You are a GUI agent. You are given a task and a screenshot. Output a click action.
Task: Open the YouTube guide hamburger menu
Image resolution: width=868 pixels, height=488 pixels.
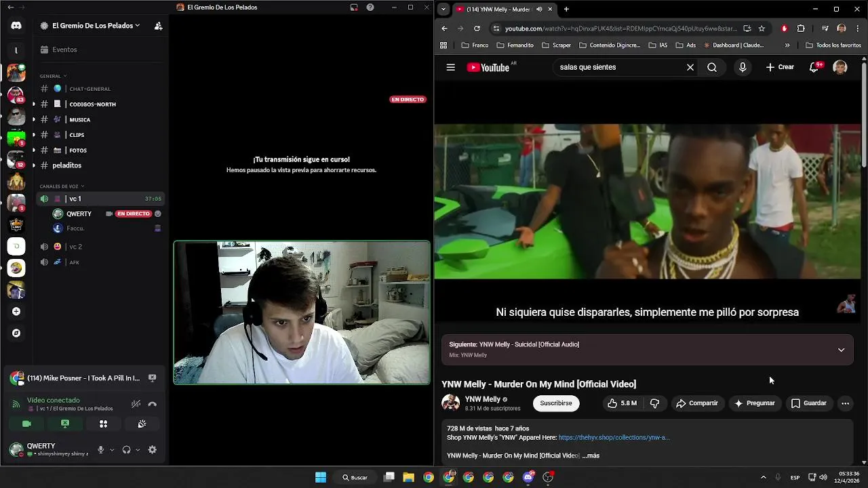coord(450,67)
